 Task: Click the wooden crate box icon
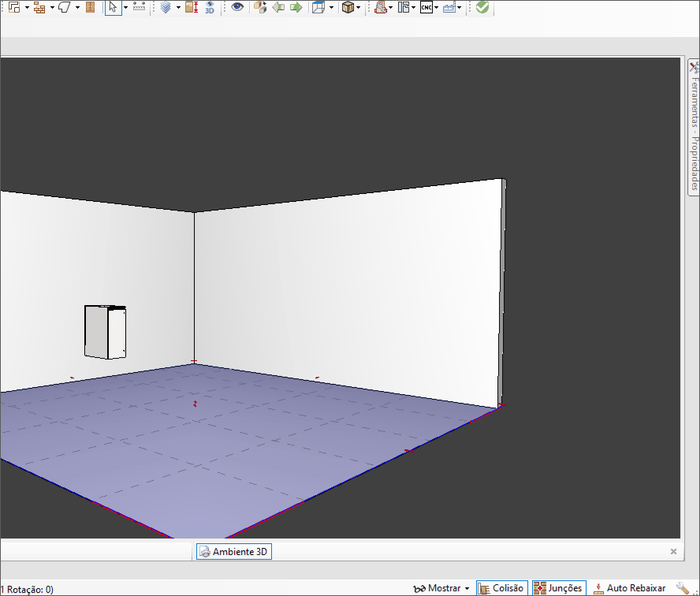tap(348, 7)
